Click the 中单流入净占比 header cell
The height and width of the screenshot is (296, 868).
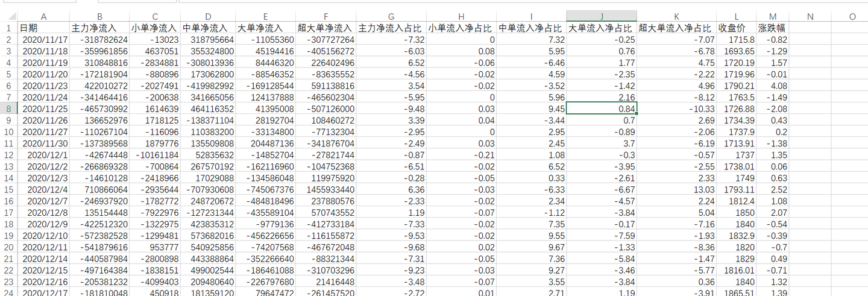[532, 28]
